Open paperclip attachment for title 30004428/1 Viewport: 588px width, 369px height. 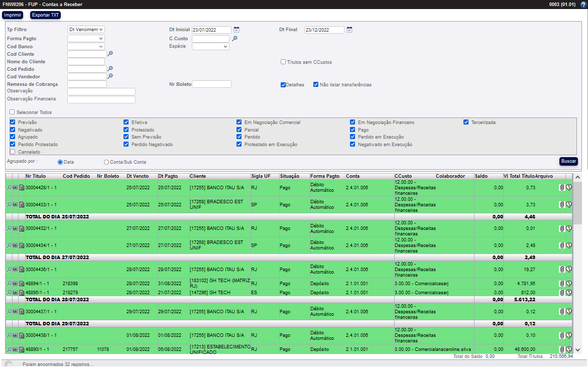coord(562,187)
